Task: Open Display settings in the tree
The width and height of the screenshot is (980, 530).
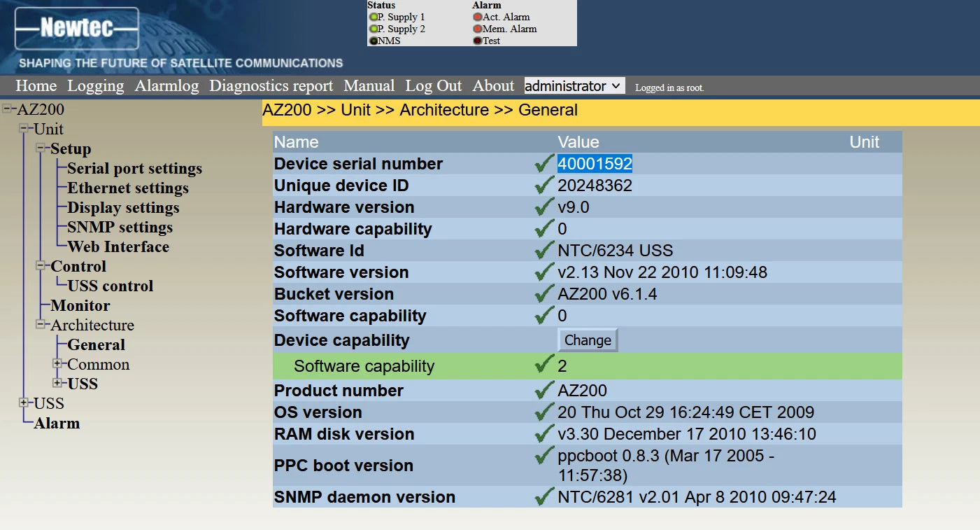Action: coord(123,207)
